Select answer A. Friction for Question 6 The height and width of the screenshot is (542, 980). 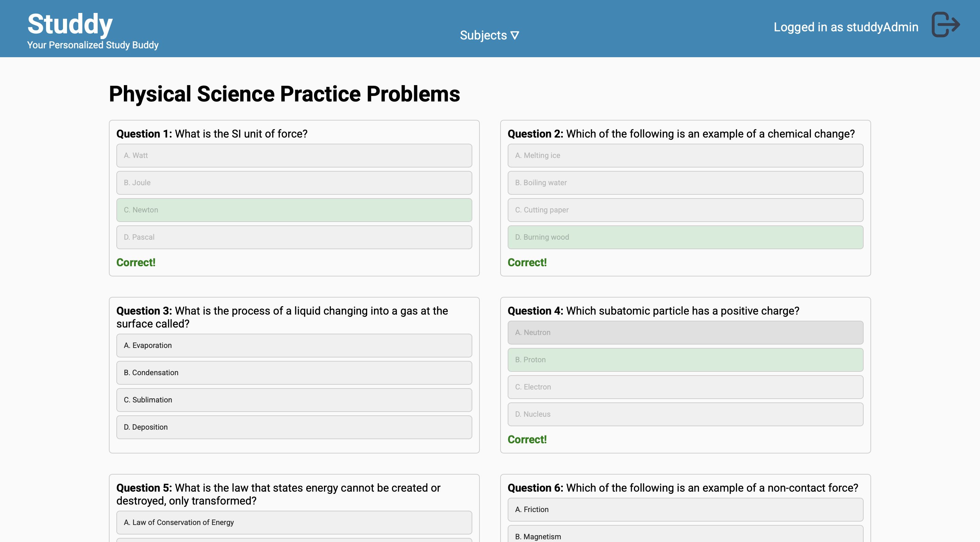pyautogui.click(x=685, y=509)
